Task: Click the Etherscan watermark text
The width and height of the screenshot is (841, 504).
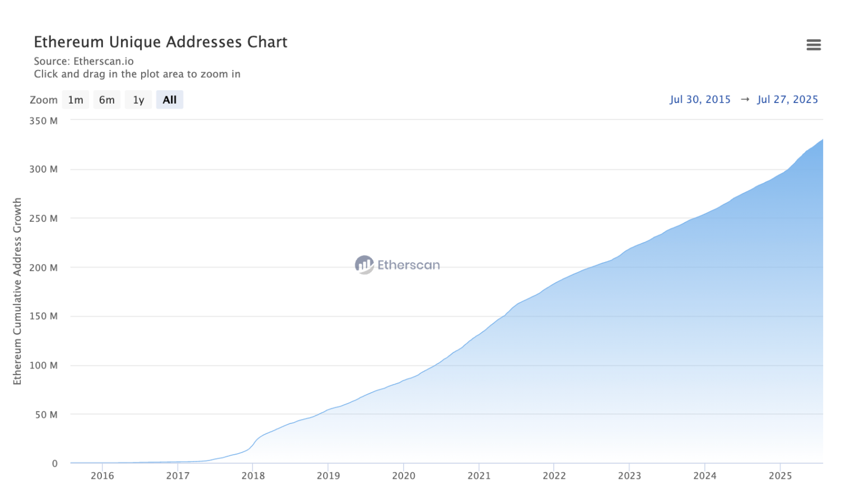Action: pyautogui.click(x=408, y=265)
